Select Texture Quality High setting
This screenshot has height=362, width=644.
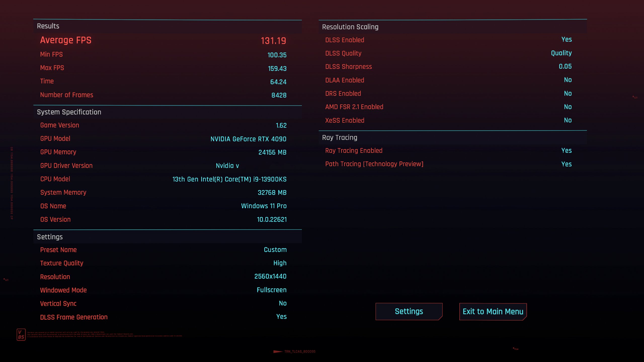pyautogui.click(x=279, y=263)
